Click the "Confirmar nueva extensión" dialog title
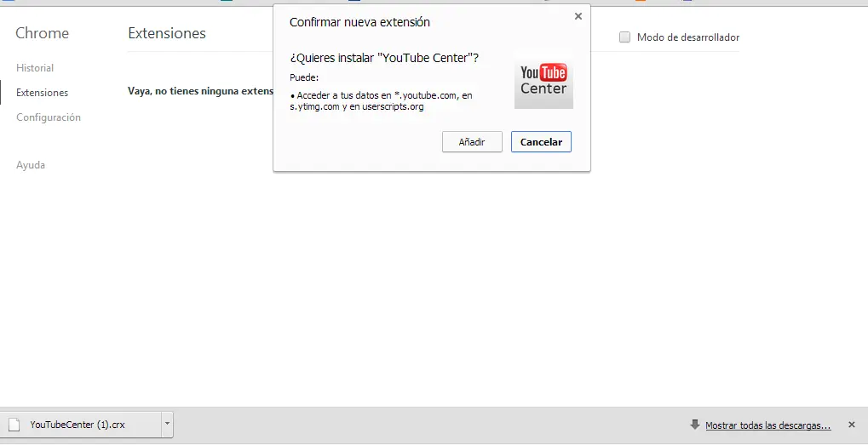 pos(359,22)
